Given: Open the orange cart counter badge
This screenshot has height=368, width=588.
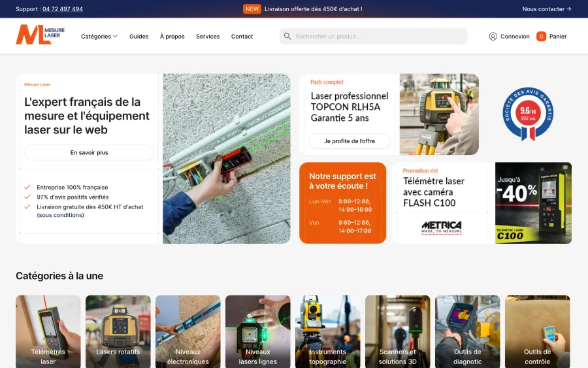Looking at the screenshot, I should [x=541, y=37].
